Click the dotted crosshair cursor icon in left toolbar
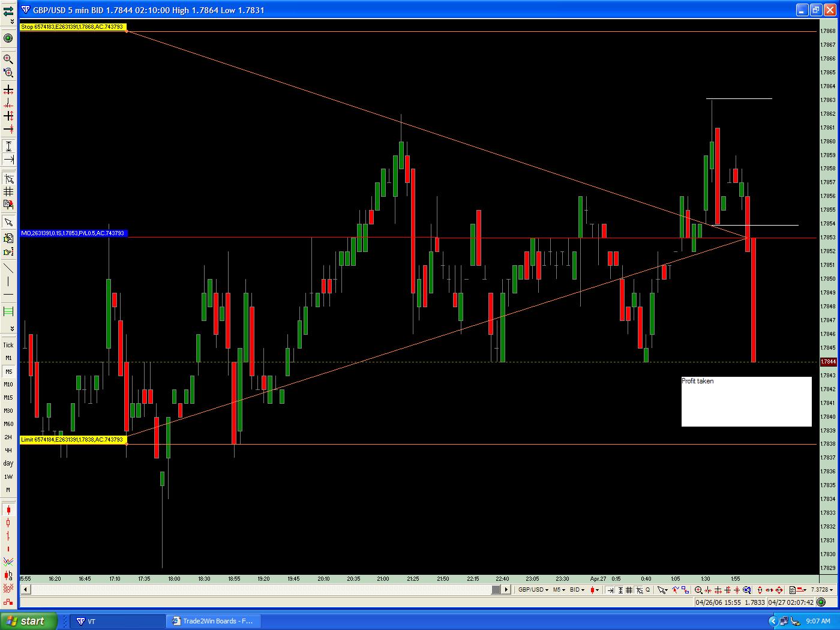This screenshot has height=630, width=840. [x=8, y=179]
